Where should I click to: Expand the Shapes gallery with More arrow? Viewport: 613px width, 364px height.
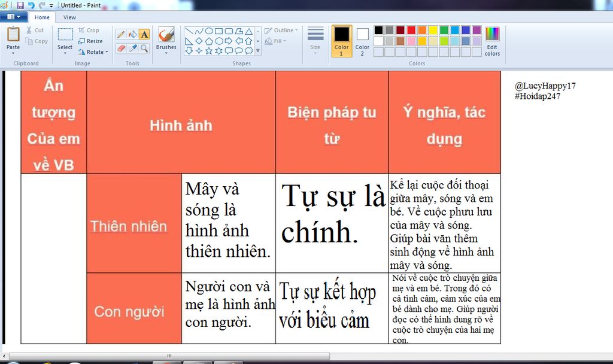coord(258,51)
